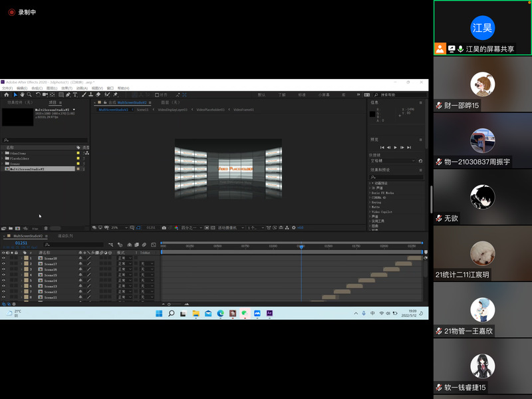Select the Rotation tool
Image resolution: width=532 pixels, height=399 pixels.
39,95
